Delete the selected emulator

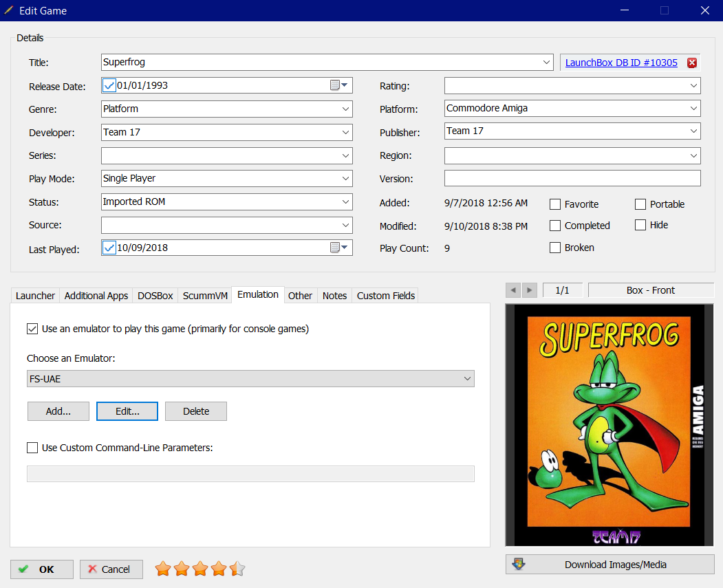(196, 411)
